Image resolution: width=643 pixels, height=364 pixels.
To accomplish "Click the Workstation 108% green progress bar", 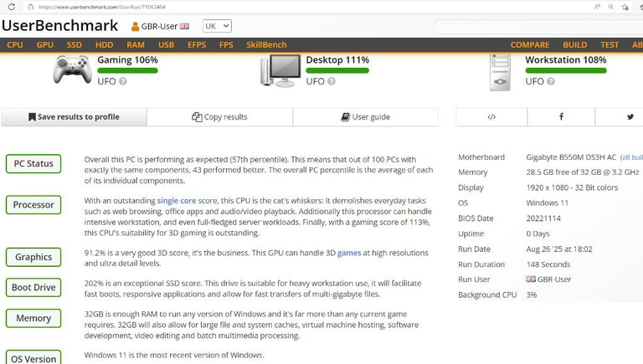I will point(566,70).
